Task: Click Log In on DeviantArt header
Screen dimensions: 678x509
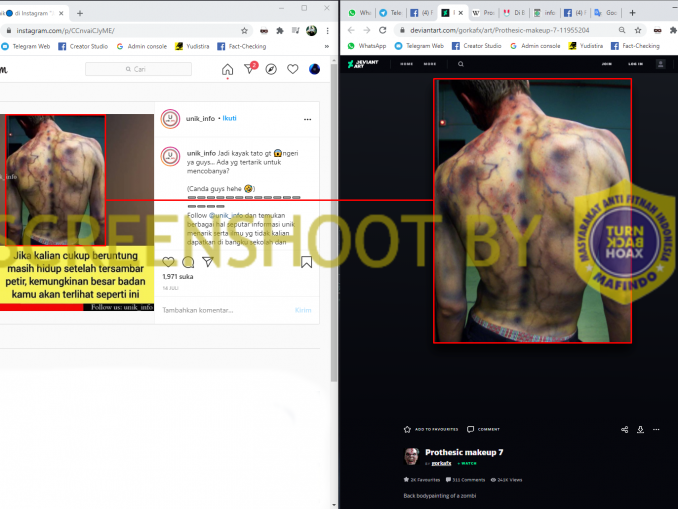Action: 635,64
